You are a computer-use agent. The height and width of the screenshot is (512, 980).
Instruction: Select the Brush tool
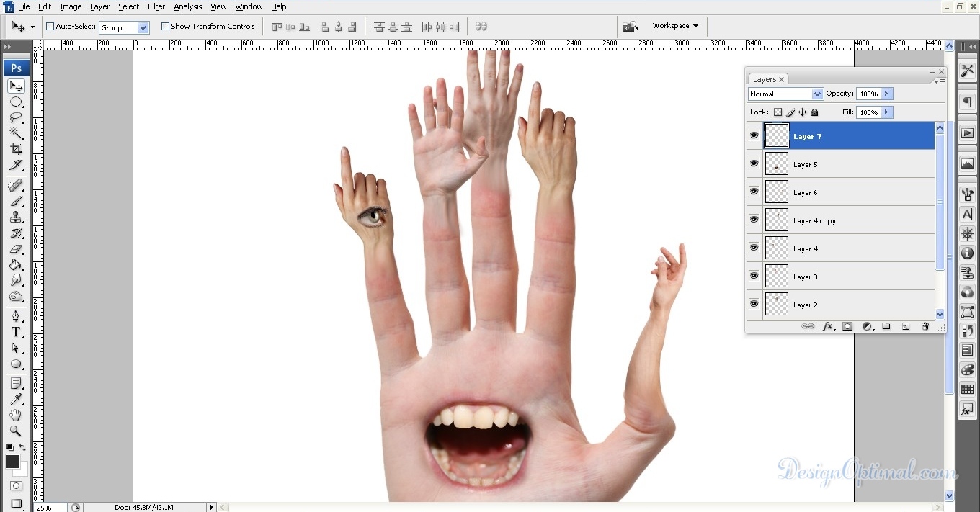point(16,202)
